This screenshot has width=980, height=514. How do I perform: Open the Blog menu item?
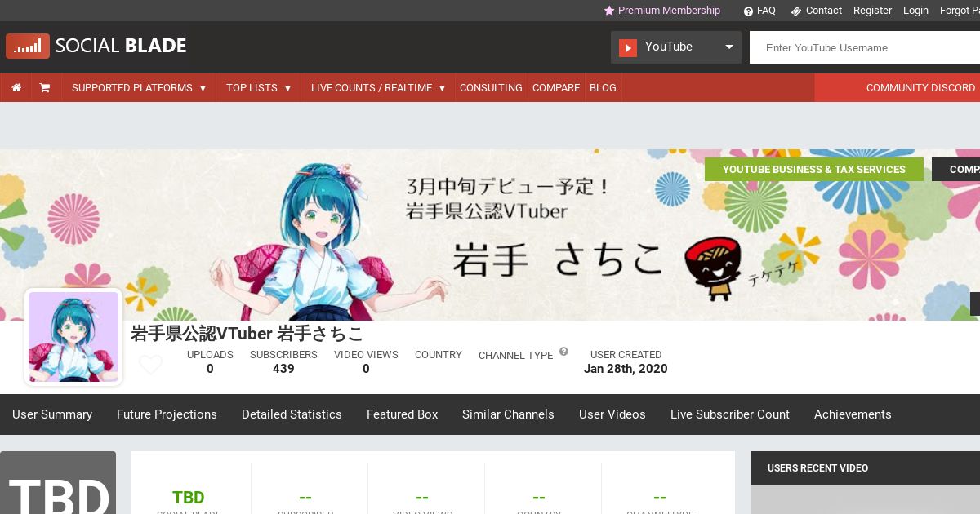[x=603, y=88]
